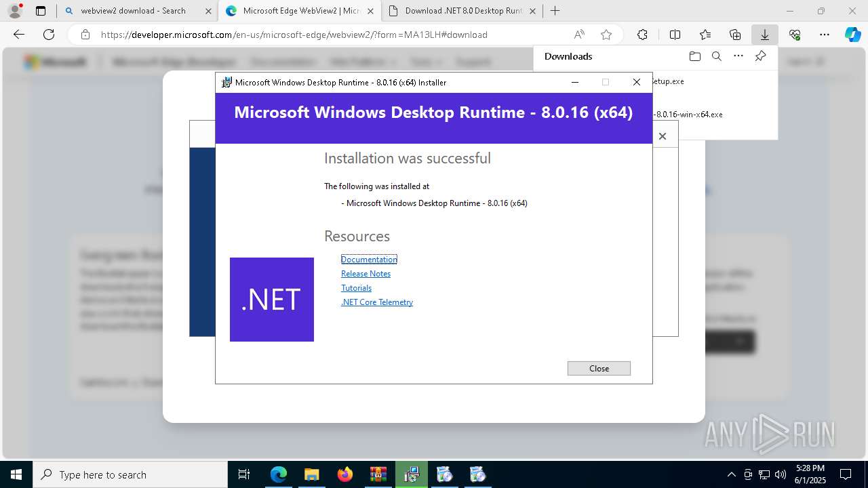Open the Favorites list icon

click(705, 35)
